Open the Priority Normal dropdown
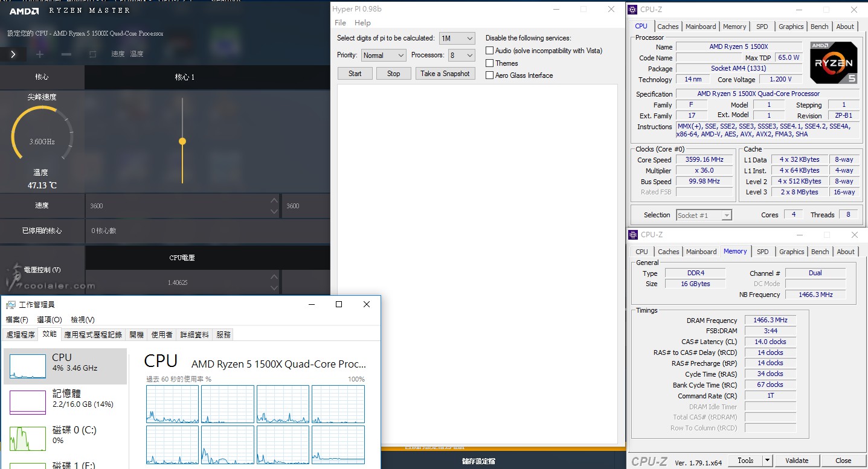This screenshot has height=469, width=868. (384, 55)
